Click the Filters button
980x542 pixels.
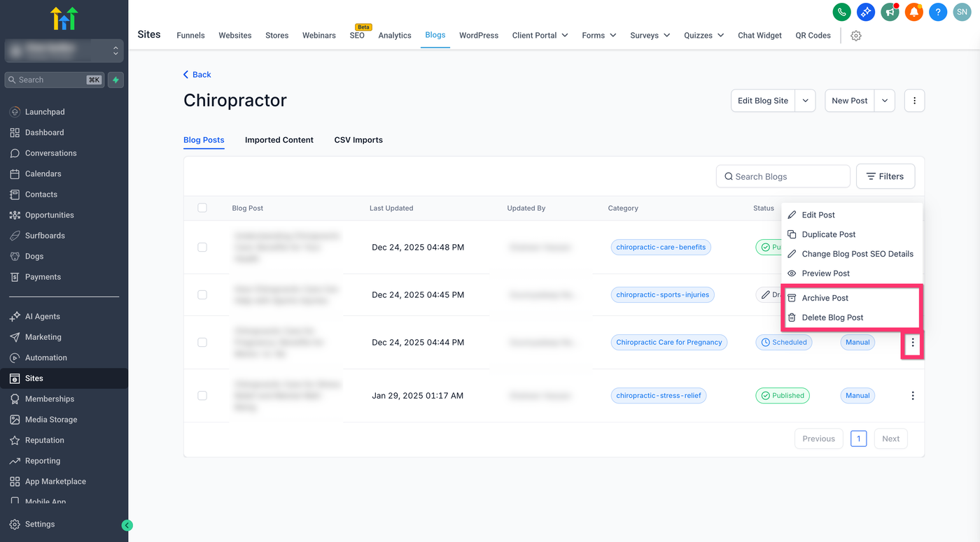[x=885, y=176]
